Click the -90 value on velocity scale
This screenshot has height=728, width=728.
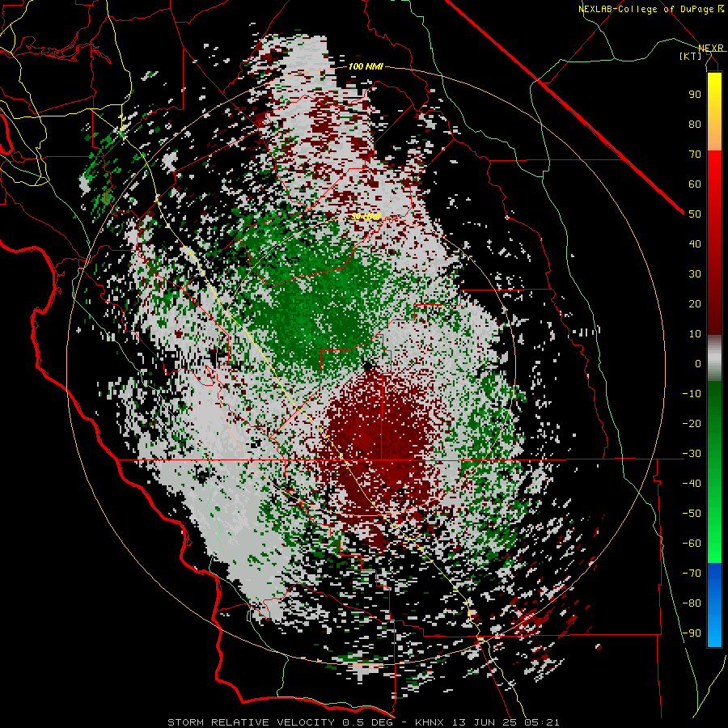click(692, 633)
